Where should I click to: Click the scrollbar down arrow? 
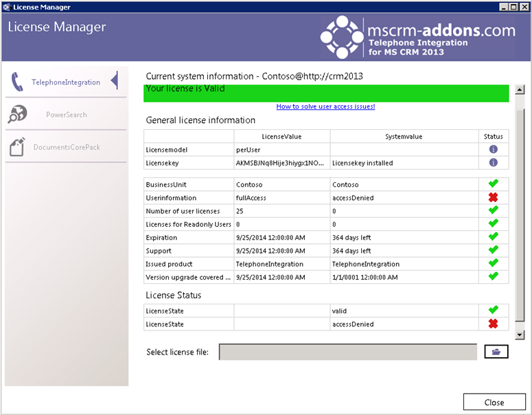click(x=520, y=335)
